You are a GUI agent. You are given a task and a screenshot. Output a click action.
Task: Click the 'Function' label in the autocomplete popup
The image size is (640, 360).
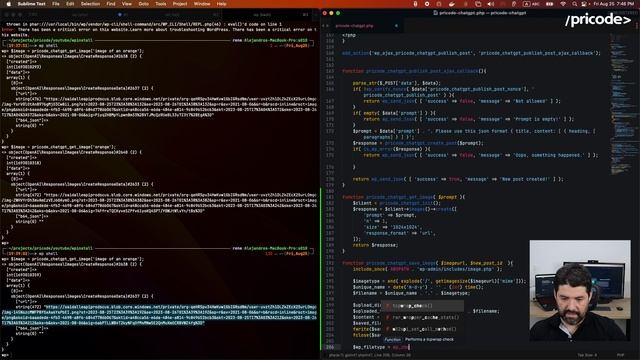(393, 340)
